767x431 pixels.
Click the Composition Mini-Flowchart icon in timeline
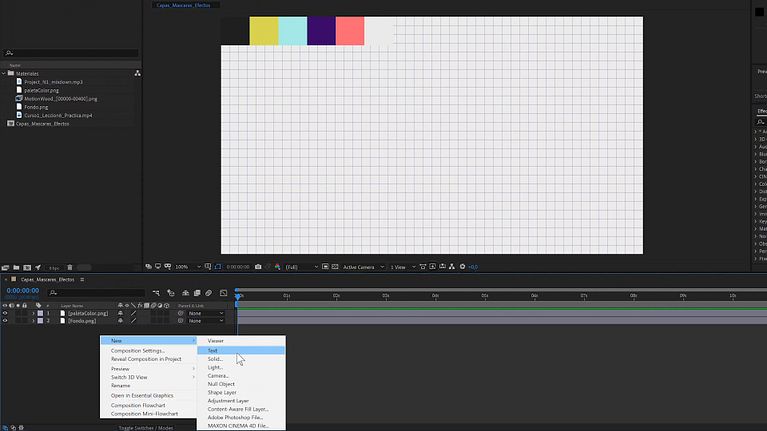point(157,292)
